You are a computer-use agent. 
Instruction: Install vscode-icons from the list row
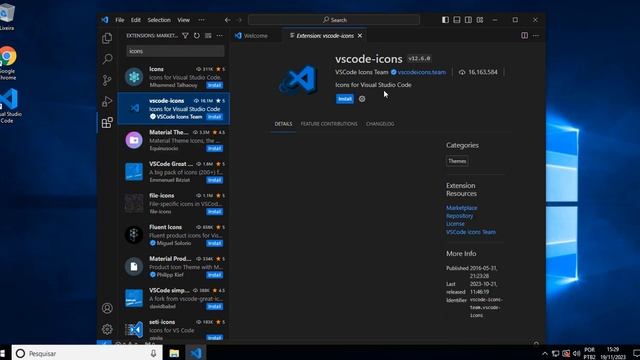214,117
